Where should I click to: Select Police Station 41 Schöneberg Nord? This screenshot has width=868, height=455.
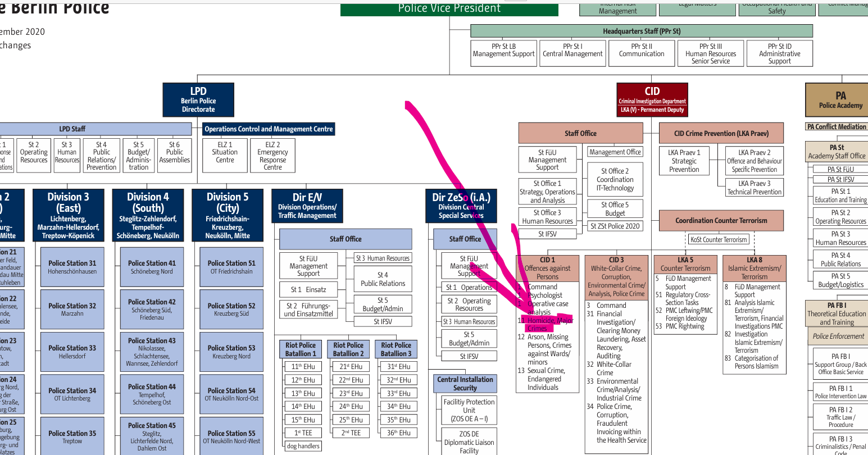(152, 267)
